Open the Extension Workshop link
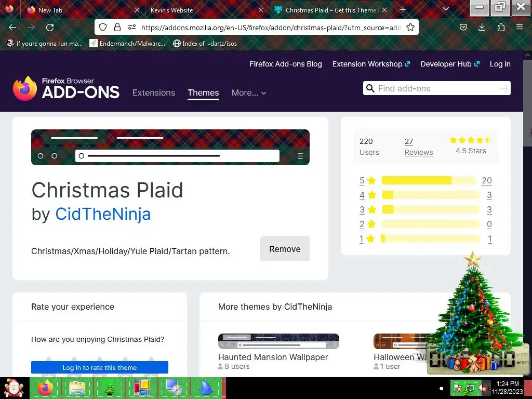 coord(371,64)
